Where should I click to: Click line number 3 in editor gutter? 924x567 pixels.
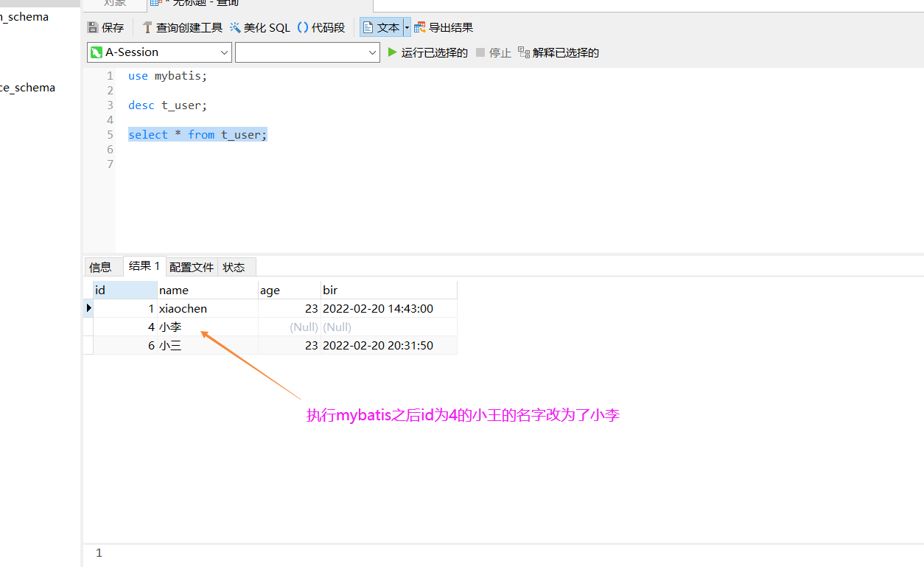pyautogui.click(x=110, y=105)
